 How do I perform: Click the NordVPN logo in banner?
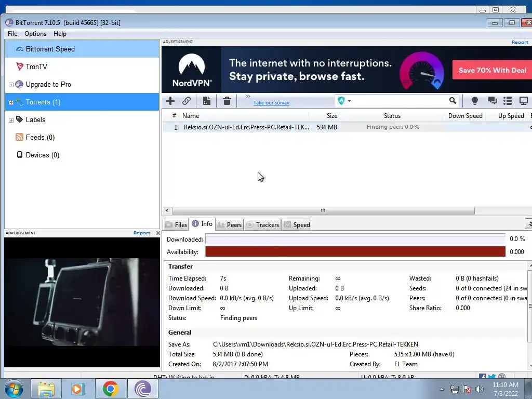pyautogui.click(x=192, y=70)
